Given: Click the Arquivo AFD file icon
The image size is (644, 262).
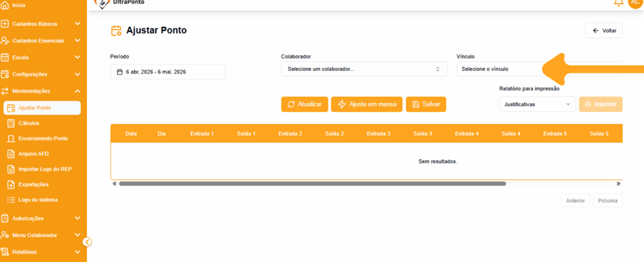Looking at the screenshot, I should (11, 154).
